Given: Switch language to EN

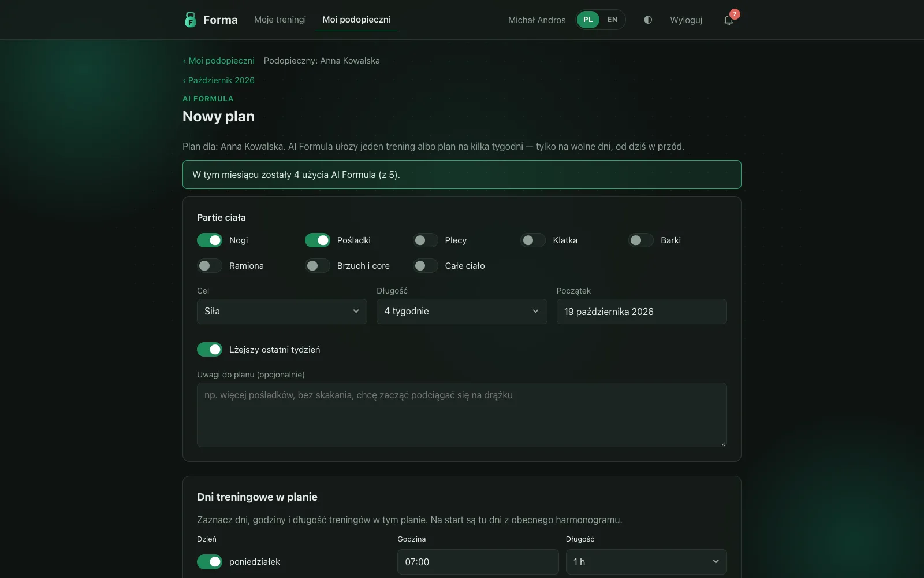Looking at the screenshot, I should [612, 20].
